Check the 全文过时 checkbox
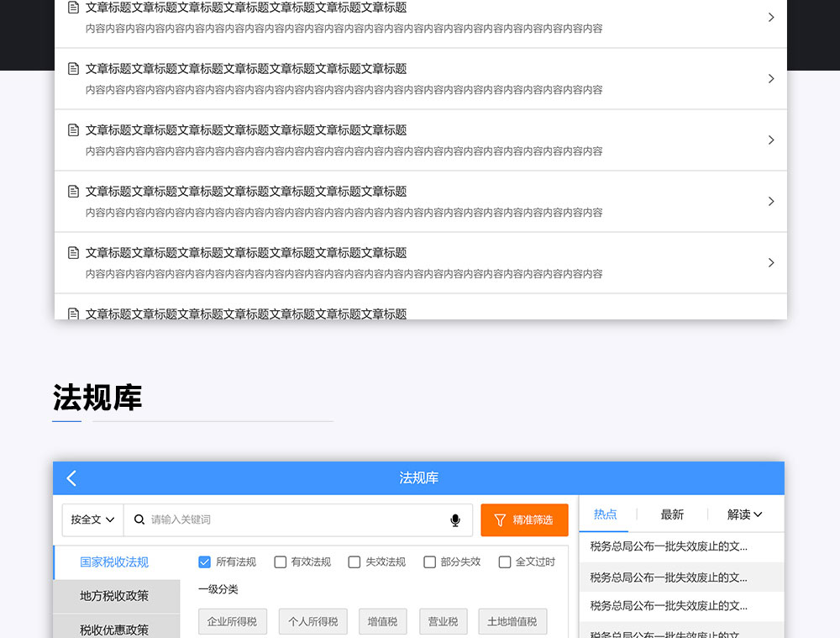Screen dimensions: 840x638 pyautogui.click(x=504, y=562)
